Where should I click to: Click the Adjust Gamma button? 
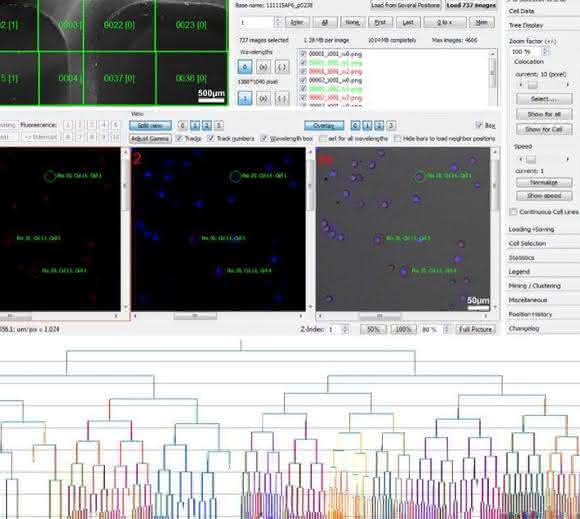pyautogui.click(x=150, y=139)
